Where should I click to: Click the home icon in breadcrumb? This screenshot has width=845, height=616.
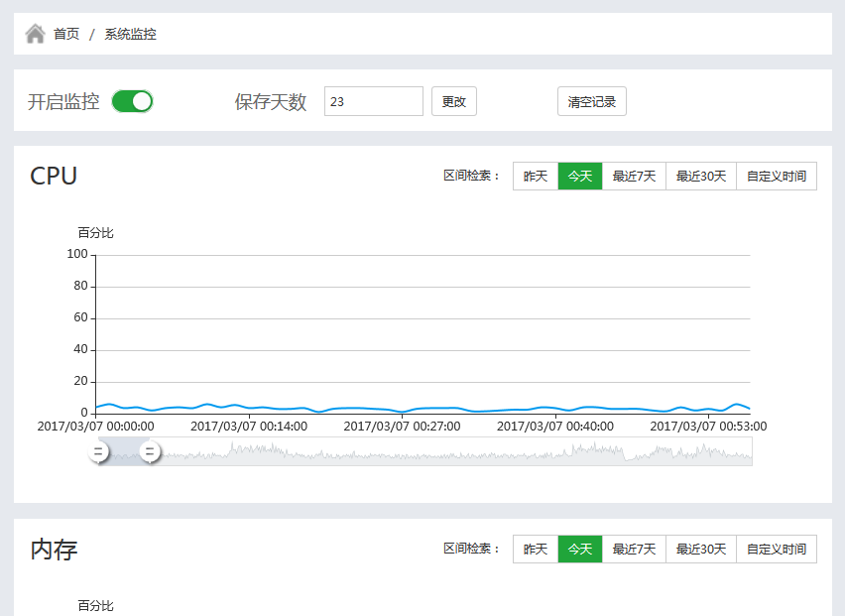click(x=35, y=34)
